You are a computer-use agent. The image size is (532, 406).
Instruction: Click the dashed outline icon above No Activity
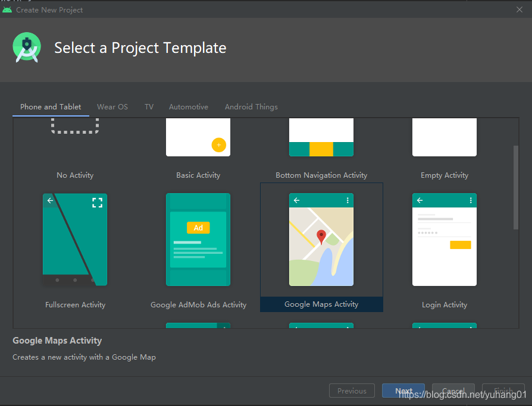75,126
